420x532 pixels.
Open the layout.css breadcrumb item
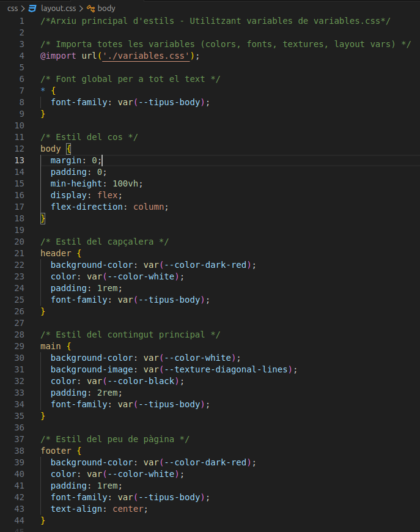57,9
